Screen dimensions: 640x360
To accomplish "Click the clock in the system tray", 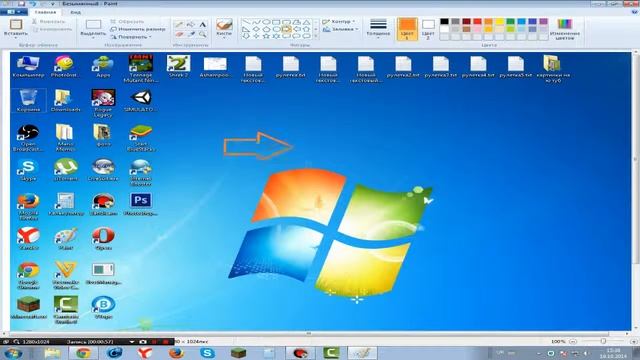I will [x=613, y=353].
